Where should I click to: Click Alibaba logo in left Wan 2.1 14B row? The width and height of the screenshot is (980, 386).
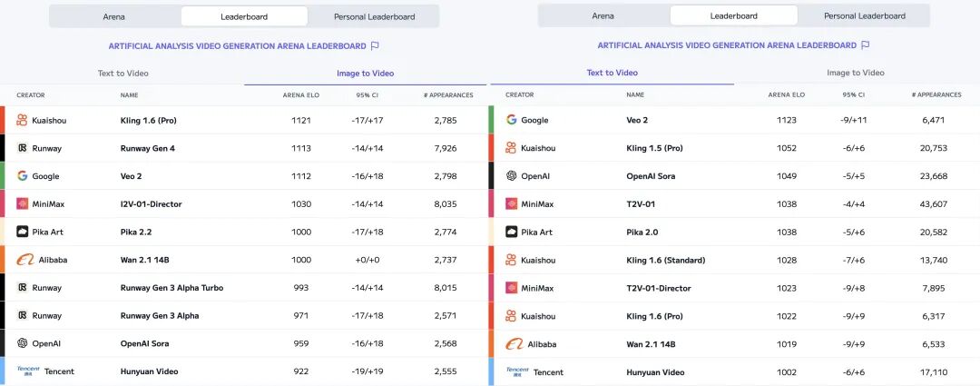click(x=25, y=260)
